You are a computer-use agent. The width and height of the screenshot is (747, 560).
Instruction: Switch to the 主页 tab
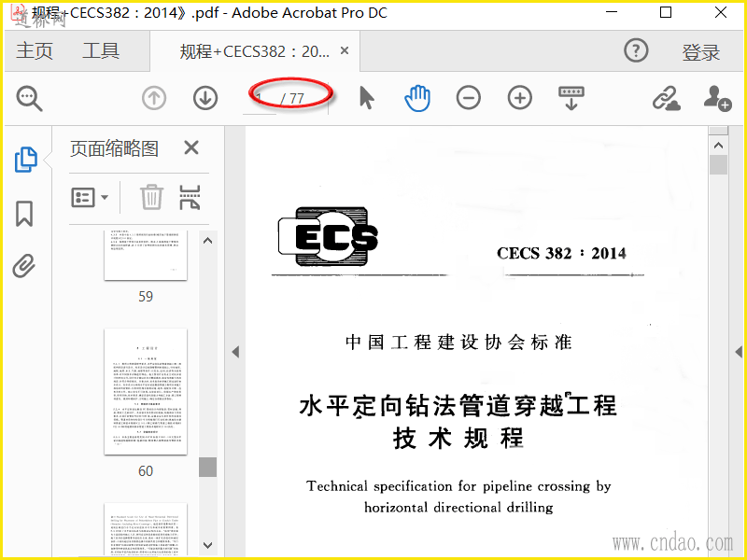pos(35,50)
